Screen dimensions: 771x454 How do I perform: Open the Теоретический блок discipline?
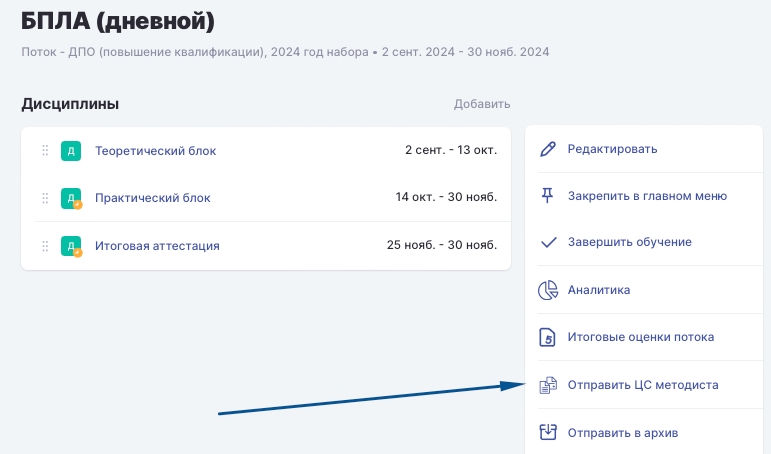tap(155, 151)
